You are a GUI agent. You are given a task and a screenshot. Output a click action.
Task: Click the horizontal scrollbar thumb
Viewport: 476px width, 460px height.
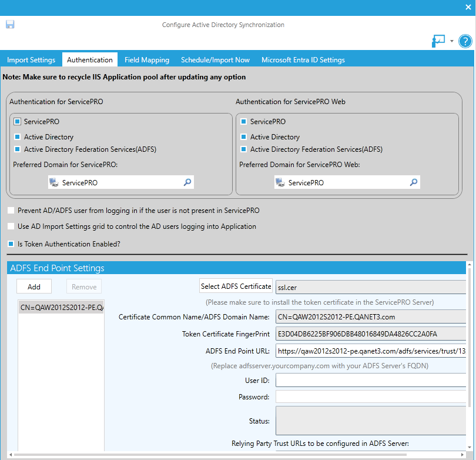click(210, 455)
